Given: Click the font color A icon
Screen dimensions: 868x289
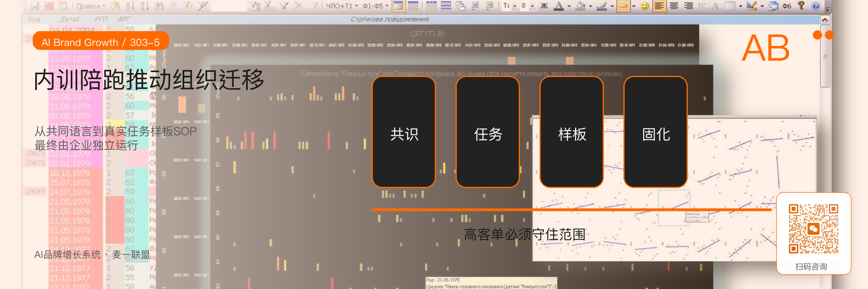Looking at the screenshot, I should click(x=559, y=6).
